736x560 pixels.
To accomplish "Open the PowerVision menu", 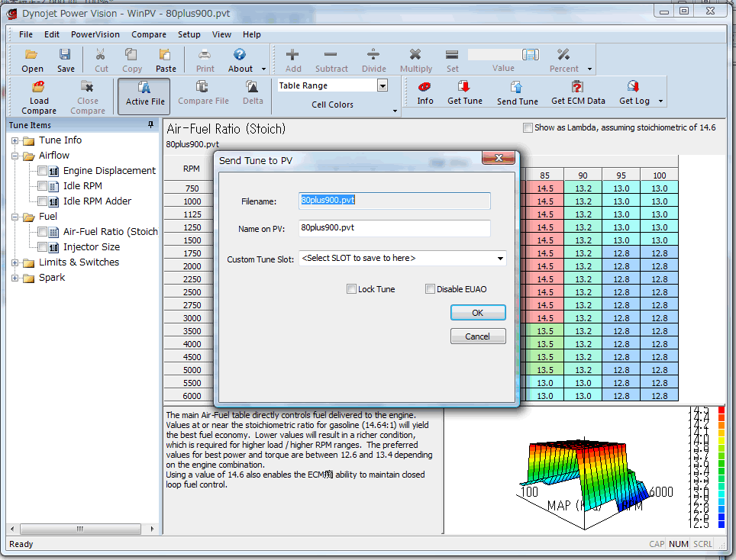I will click(95, 34).
